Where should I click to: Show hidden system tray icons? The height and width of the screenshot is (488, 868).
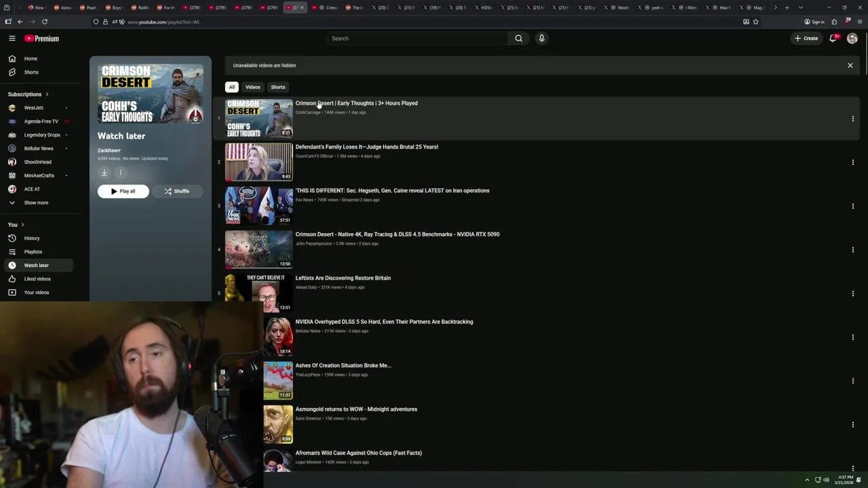click(x=807, y=480)
